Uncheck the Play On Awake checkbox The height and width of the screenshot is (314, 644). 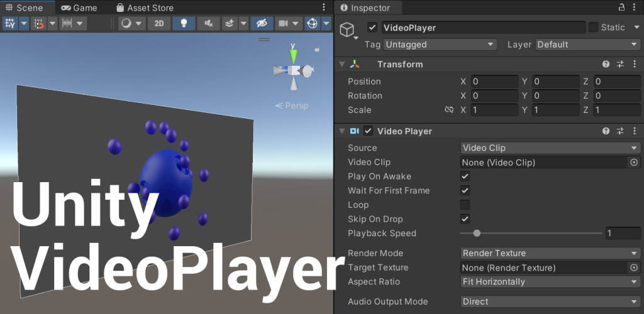click(x=465, y=176)
